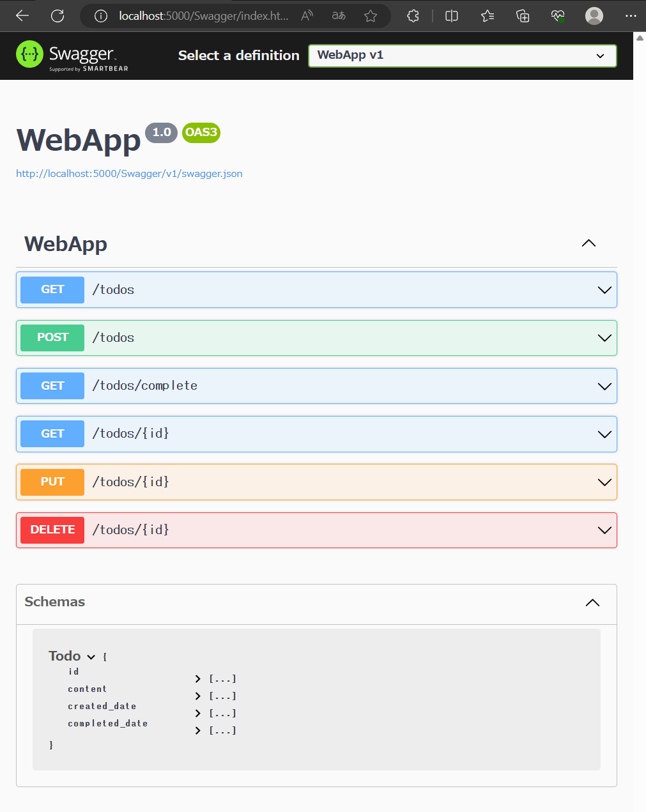Click the browser back arrow
The image size is (646, 812).
tap(22, 16)
